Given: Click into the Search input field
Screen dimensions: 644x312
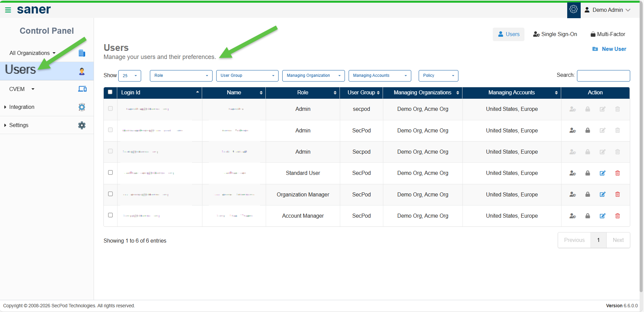Looking at the screenshot, I should [603, 76].
